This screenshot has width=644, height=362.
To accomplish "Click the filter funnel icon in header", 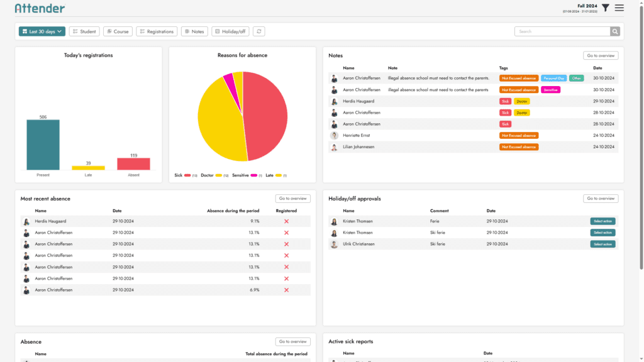I will coord(605,8).
